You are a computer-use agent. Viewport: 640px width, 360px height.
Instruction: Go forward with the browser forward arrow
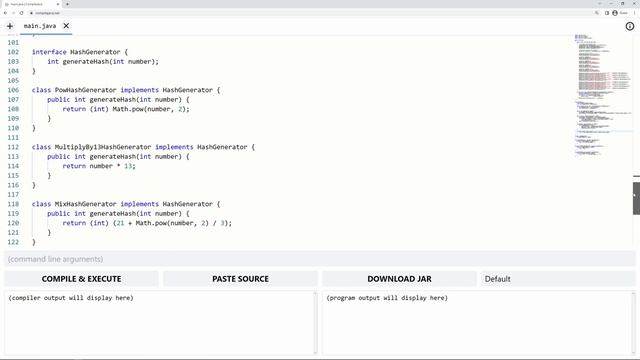(x=13, y=13)
